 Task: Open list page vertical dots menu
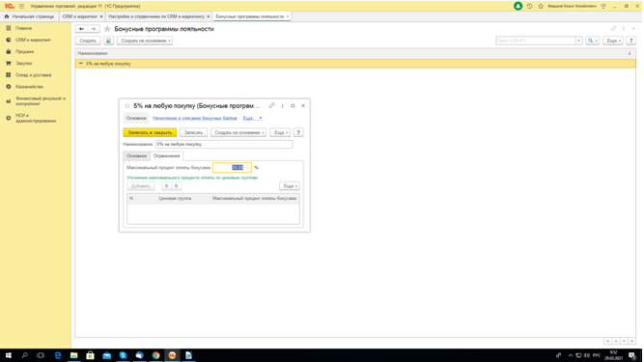[x=624, y=29]
